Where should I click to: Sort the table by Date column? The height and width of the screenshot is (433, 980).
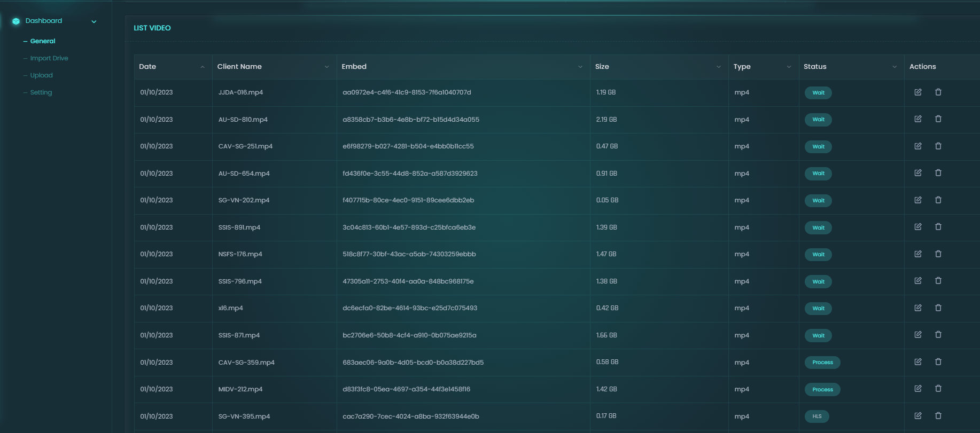(203, 67)
